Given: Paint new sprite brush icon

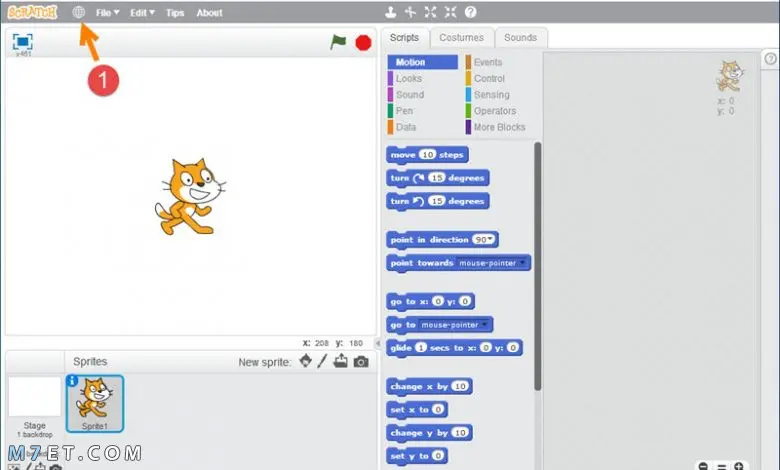Looking at the screenshot, I should pyautogui.click(x=322, y=361).
